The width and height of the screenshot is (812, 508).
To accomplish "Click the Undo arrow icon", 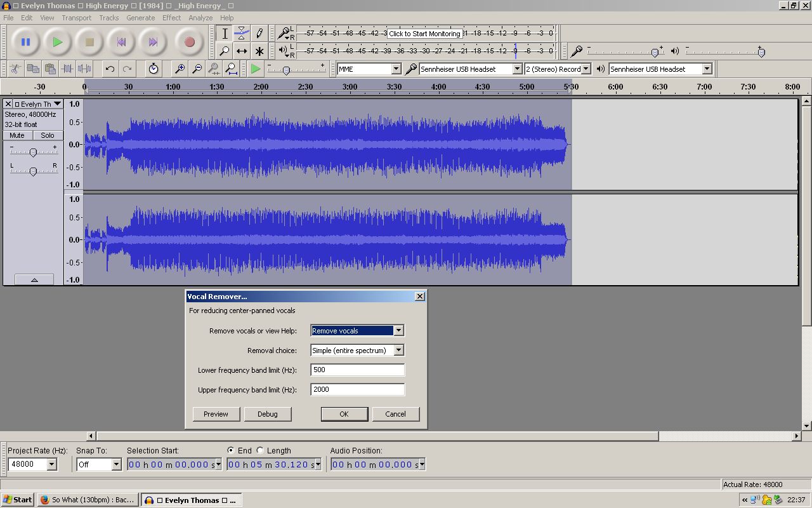I will [x=110, y=69].
